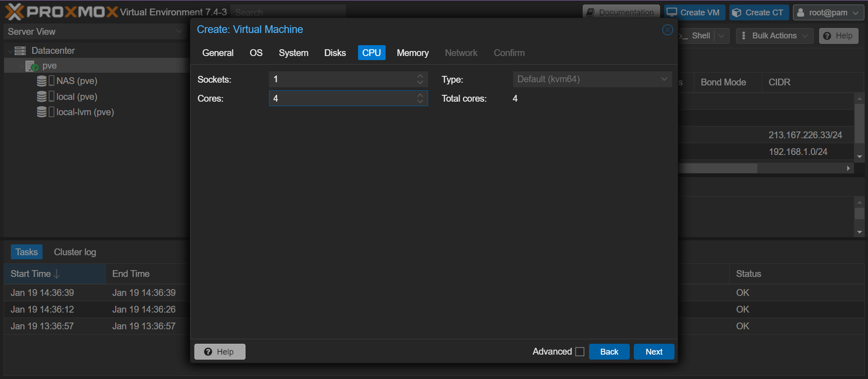Click the Datacenter server icon
This screenshot has width=868, height=379.
pos(20,51)
